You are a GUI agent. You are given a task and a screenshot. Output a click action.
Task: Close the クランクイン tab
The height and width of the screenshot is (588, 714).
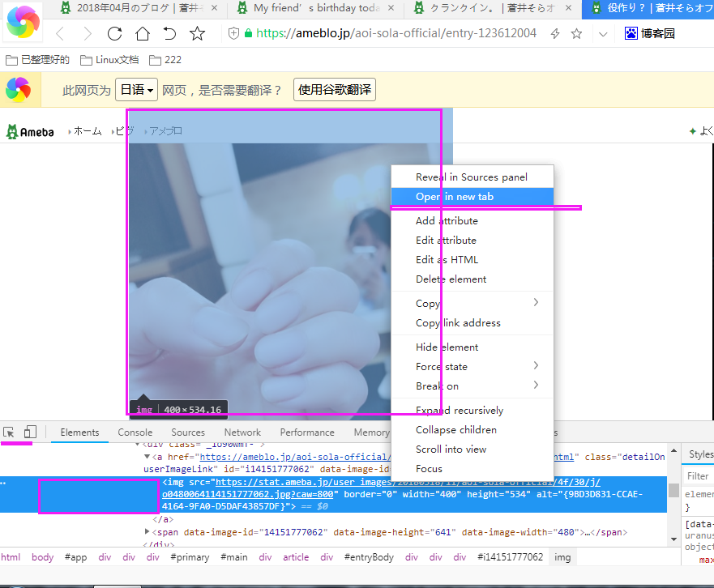[568, 8]
